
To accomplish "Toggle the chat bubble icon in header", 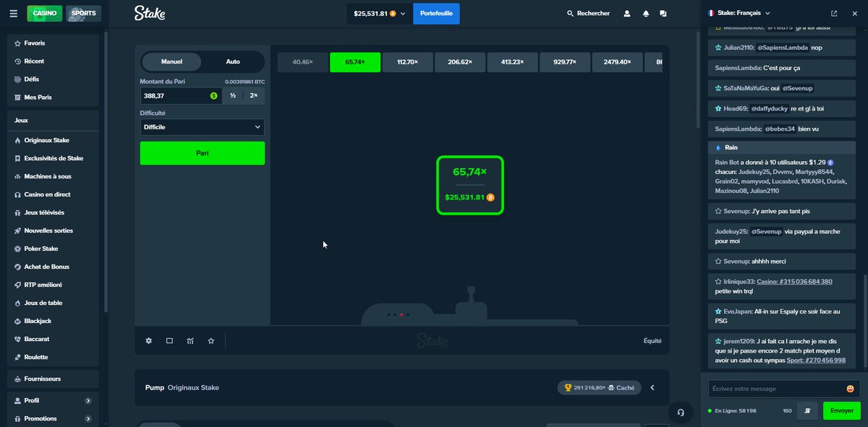I will (x=663, y=14).
